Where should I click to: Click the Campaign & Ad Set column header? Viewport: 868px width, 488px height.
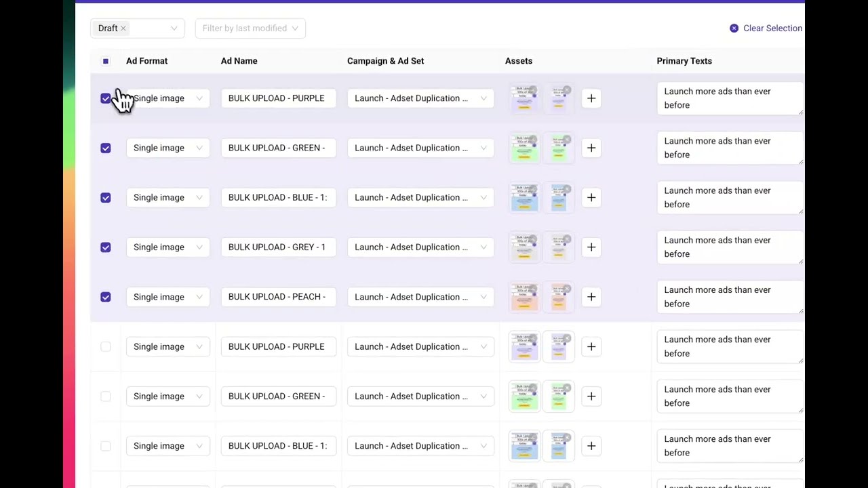pos(385,61)
